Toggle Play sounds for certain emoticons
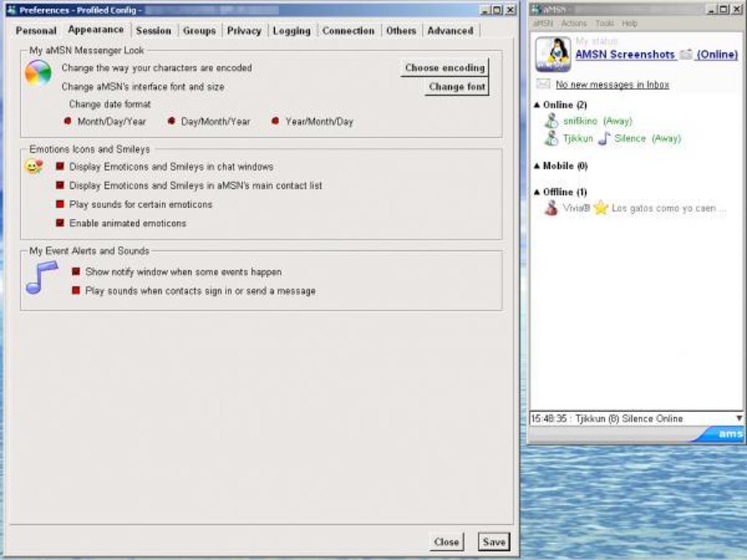 (x=60, y=204)
